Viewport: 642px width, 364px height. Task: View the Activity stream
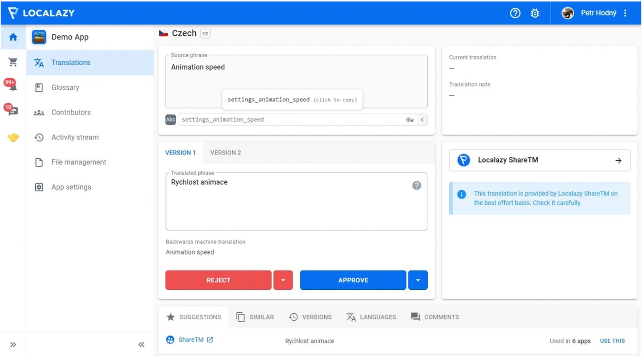tap(74, 137)
